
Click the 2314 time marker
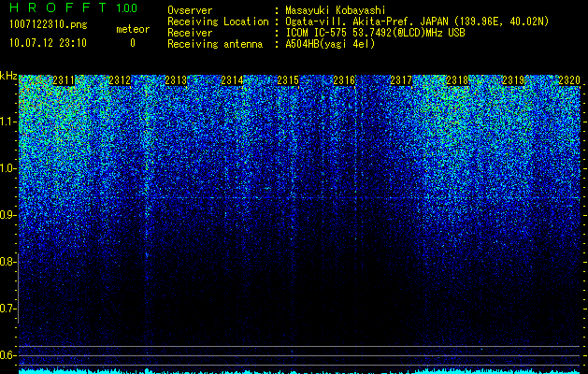tap(232, 80)
